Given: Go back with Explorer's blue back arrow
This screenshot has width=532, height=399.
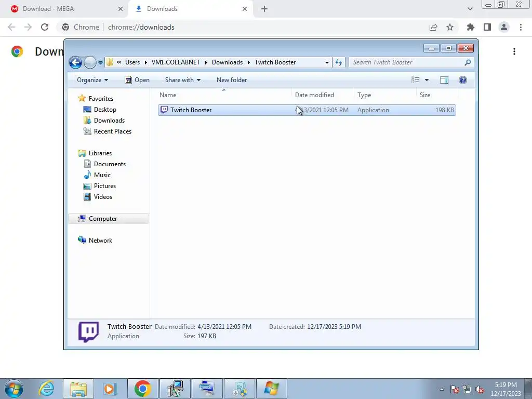Looking at the screenshot, I should click(x=75, y=62).
